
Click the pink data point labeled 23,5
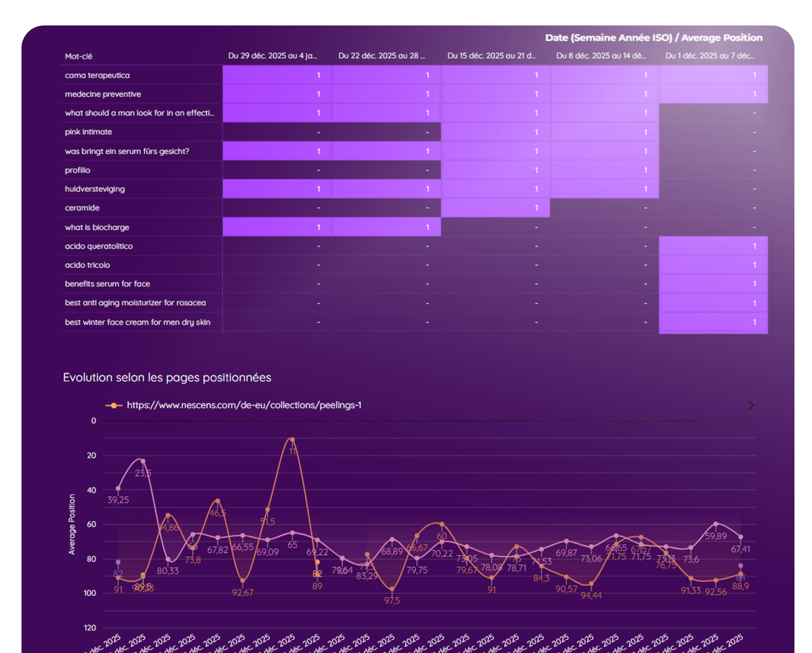pos(143,461)
